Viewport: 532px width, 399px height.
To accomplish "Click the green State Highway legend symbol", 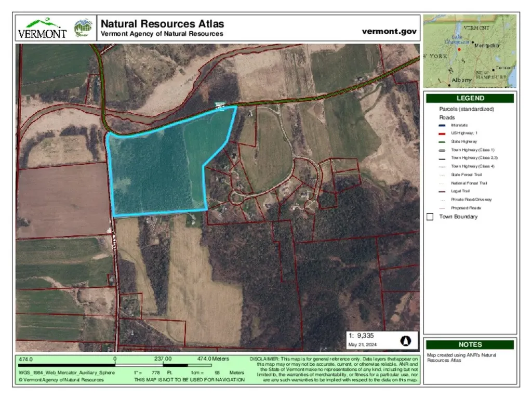I will click(x=443, y=142).
